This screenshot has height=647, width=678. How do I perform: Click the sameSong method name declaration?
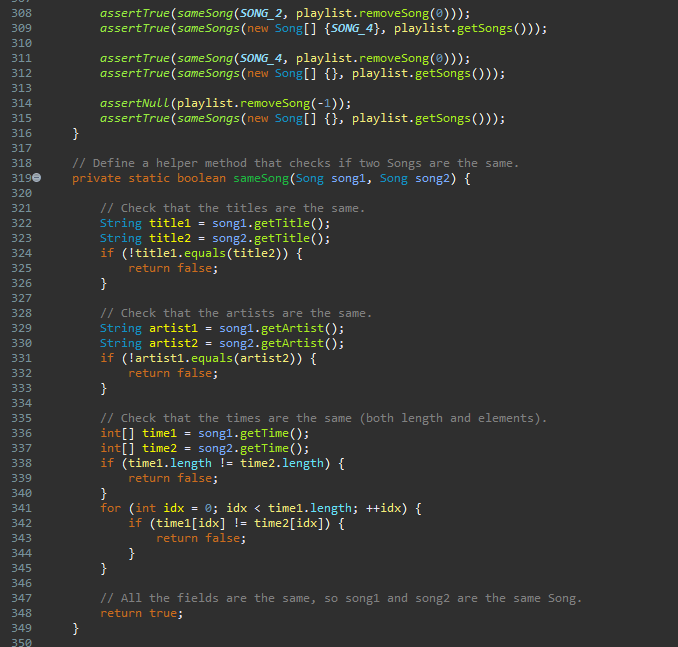[261, 178]
